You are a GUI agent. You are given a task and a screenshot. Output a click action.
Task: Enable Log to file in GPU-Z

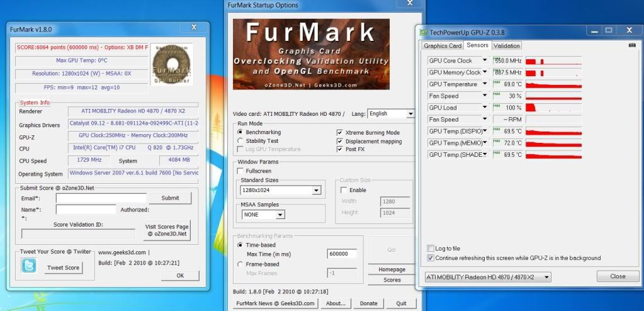(431, 249)
